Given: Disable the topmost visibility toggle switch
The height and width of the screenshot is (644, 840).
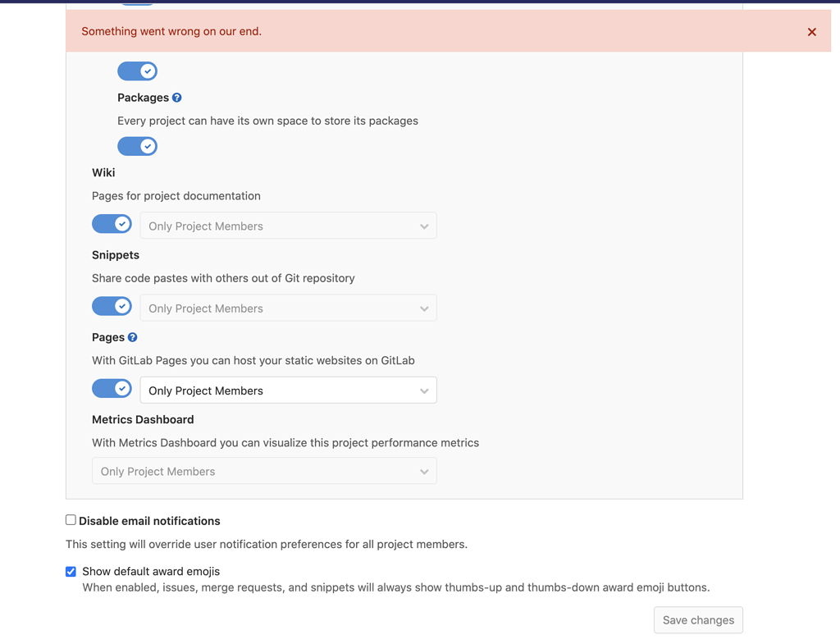Looking at the screenshot, I should coord(137,71).
